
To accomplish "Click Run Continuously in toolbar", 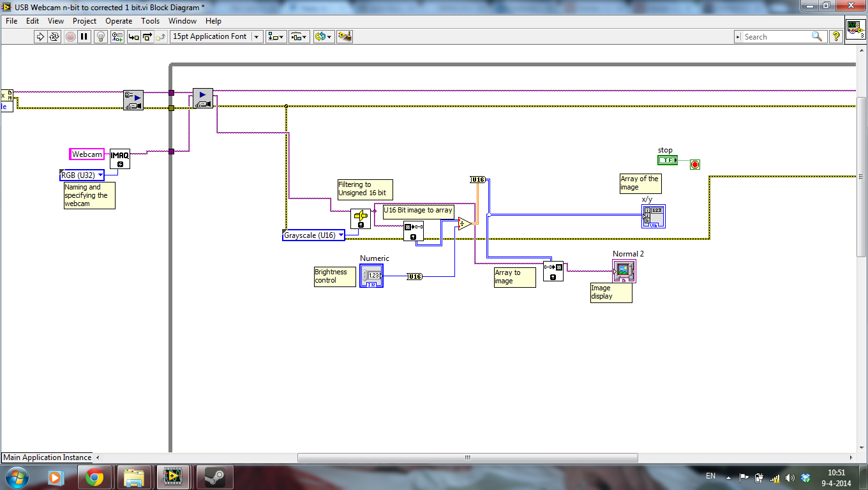I will click(54, 37).
